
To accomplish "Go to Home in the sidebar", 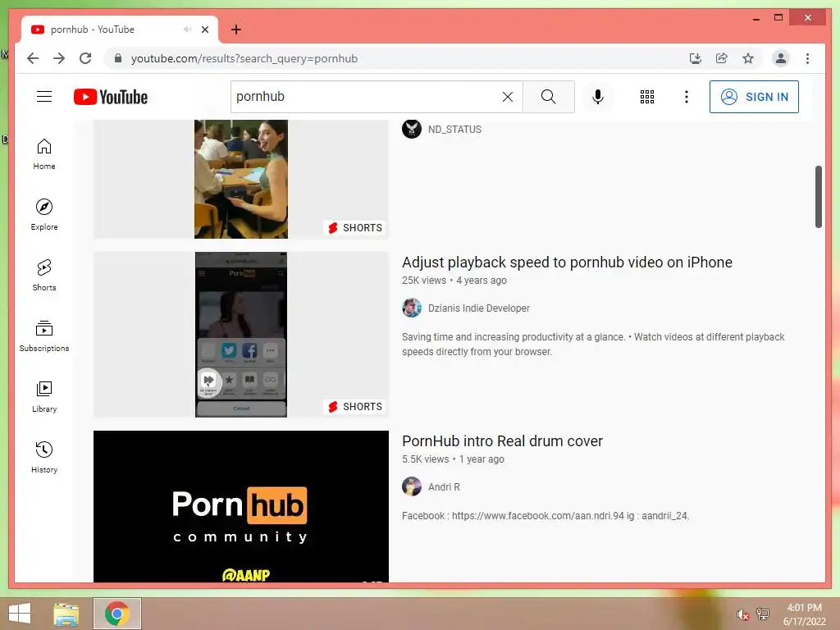I will pyautogui.click(x=44, y=154).
